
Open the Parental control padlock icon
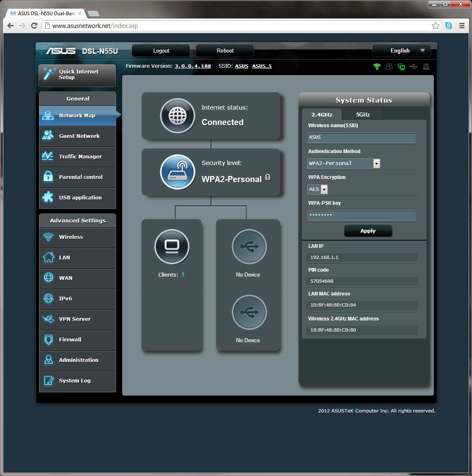tap(48, 177)
